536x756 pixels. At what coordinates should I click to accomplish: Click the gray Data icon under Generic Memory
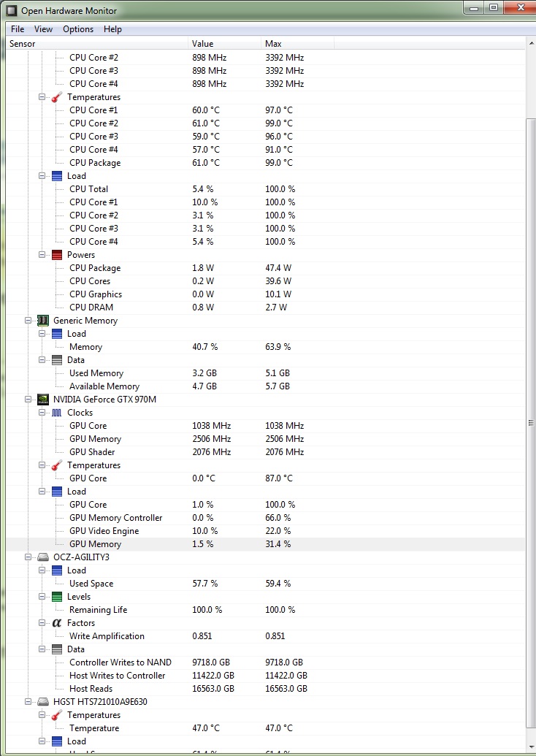click(x=57, y=360)
